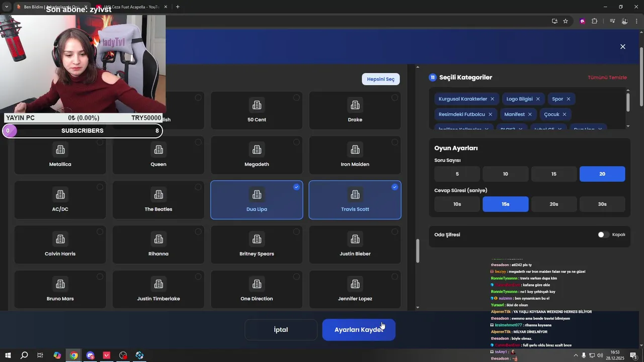
Task: Expand the system tray hidden icons chevron
Action: [x=576, y=355]
